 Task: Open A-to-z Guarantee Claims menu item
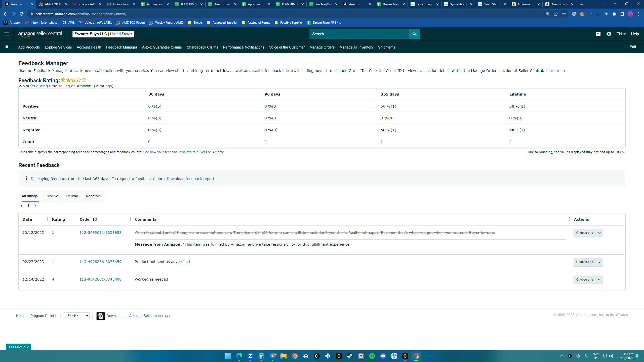(162, 47)
